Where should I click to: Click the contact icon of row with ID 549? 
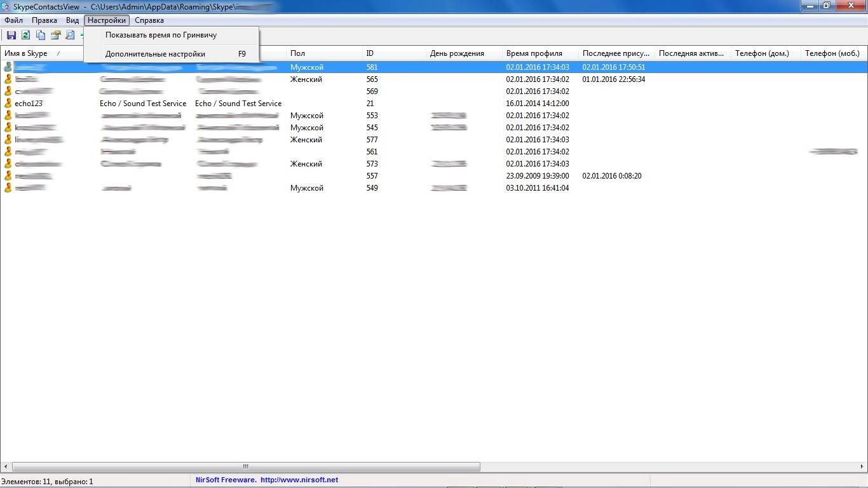(x=8, y=187)
